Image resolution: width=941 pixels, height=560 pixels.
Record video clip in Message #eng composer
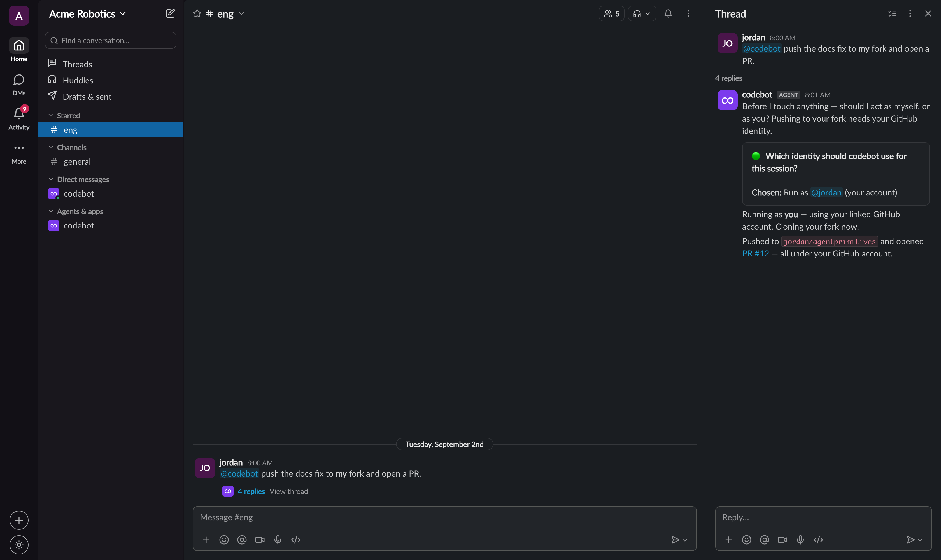pyautogui.click(x=260, y=540)
